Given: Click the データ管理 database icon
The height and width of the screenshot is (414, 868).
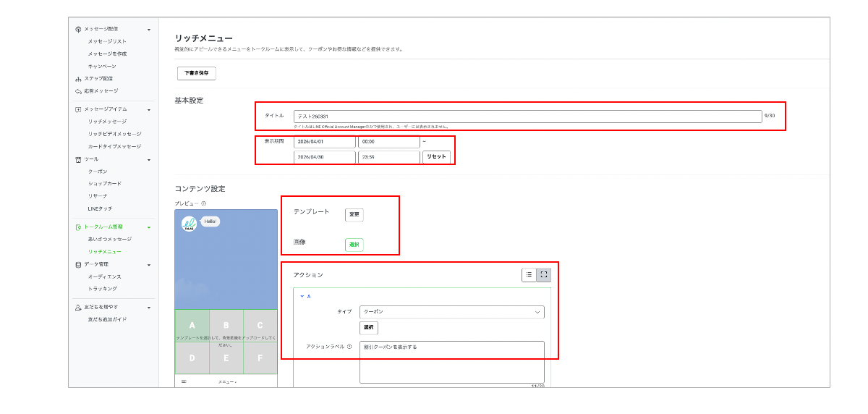Looking at the screenshot, I should pos(78,264).
